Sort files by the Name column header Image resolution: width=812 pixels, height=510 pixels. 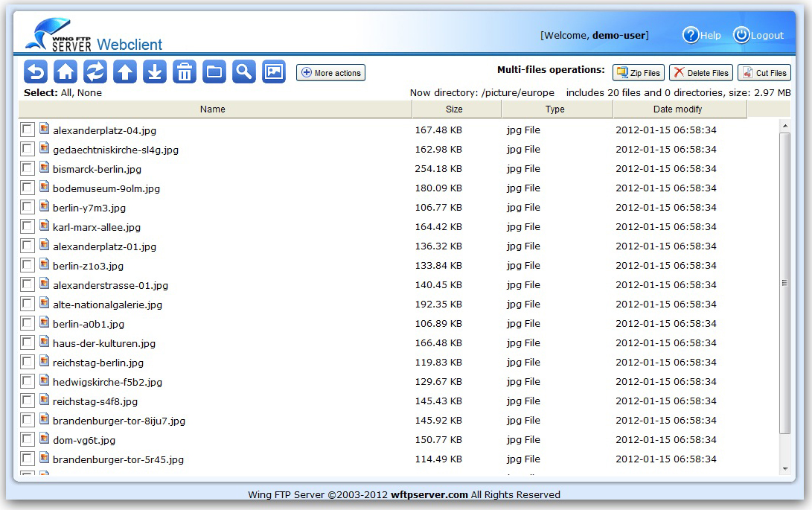[x=213, y=109]
